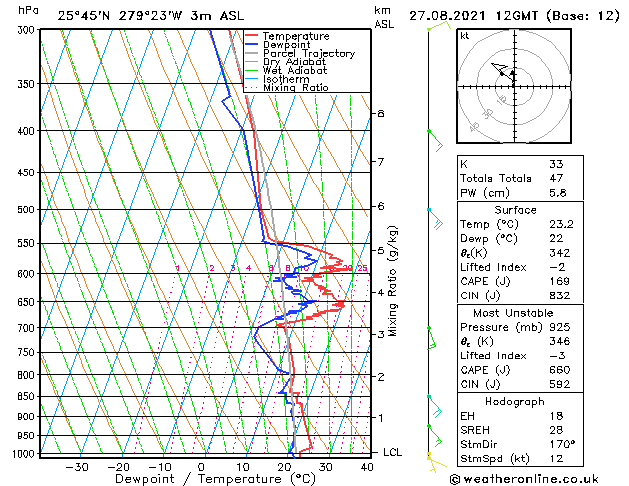This screenshot has width=629, height=486.
Task: Click the hodograph center crosshair
Action: pos(514,86)
